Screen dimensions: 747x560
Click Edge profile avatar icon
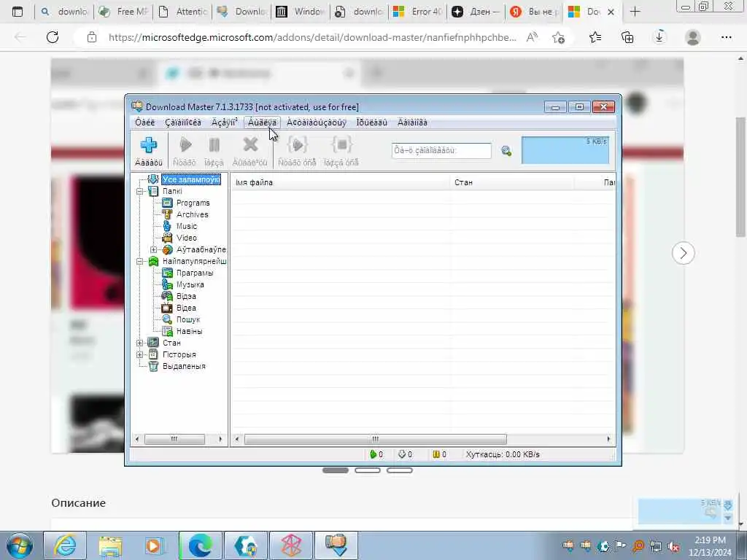point(693,37)
